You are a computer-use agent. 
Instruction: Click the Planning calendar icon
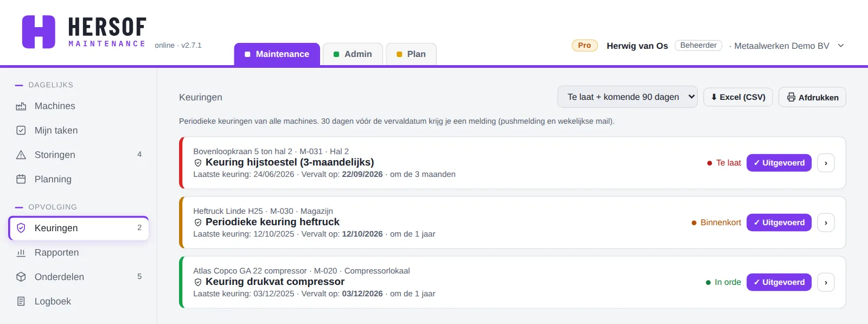pyautogui.click(x=21, y=179)
